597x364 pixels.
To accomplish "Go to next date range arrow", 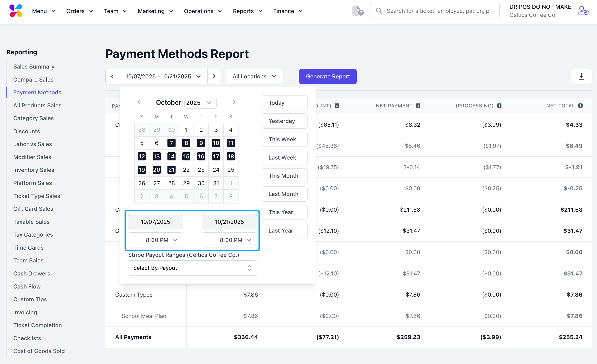I will click(214, 77).
